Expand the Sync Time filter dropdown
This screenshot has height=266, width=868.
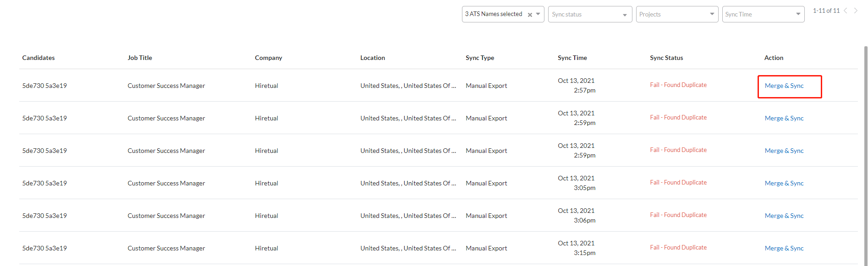click(x=798, y=14)
